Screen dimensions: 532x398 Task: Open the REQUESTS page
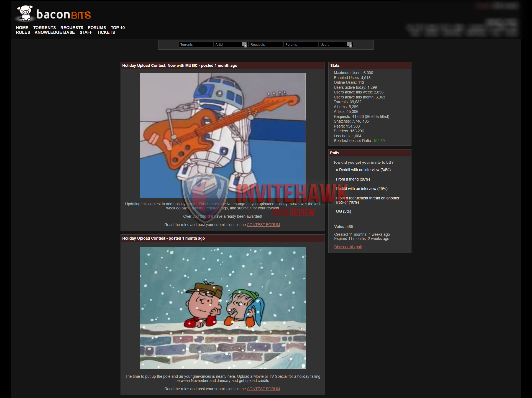pos(72,28)
